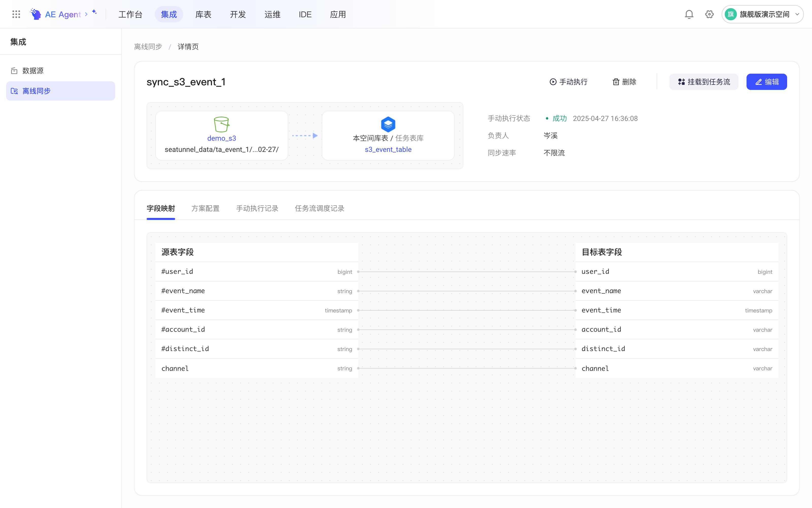Click the 离线同步 sidebar icon
The height and width of the screenshot is (508, 812).
tap(14, 91)
